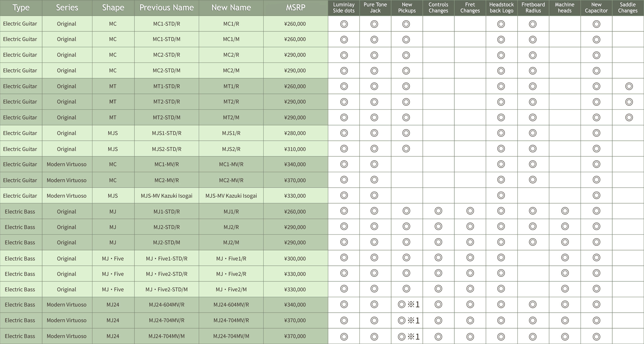Click the Saddle Changes column header
This screenshot has width=644, height=344.
628,8
